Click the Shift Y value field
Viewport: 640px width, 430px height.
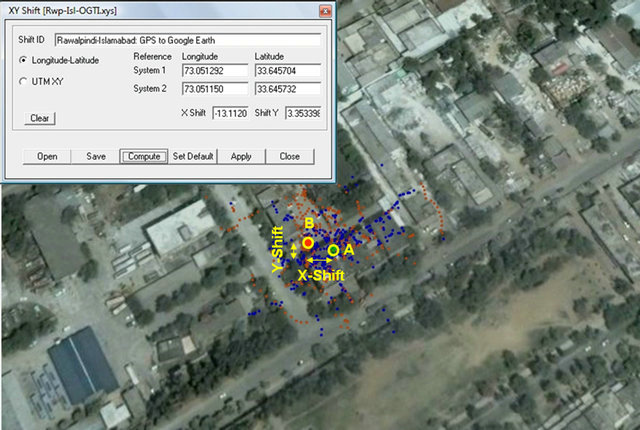coord(302,113)
